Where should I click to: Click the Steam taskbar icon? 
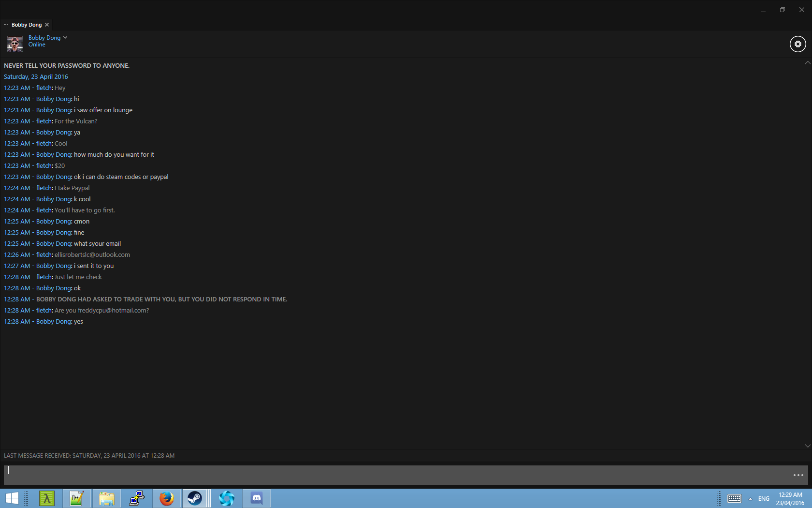point(195,498)
